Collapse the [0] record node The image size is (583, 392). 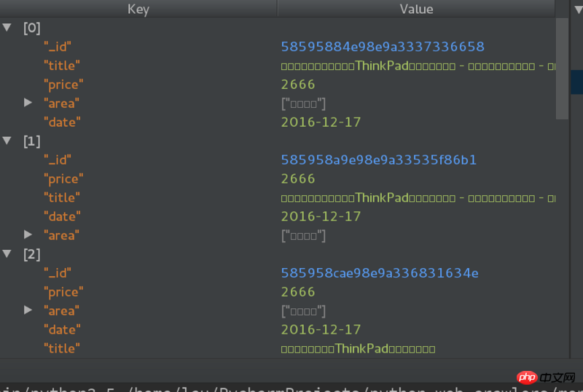coord(7,28)
